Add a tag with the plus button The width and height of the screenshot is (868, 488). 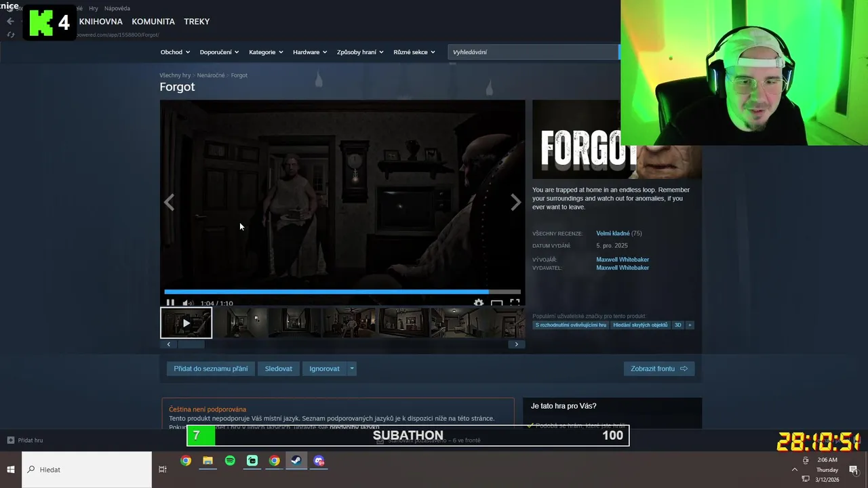pyautogui.click(x=690, y=325)
